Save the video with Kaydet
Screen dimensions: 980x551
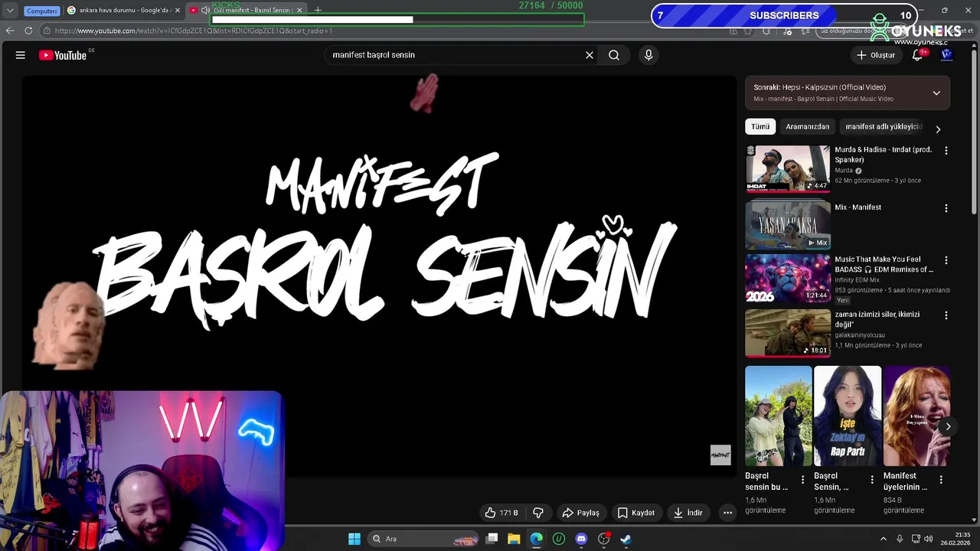click(635, 513)
